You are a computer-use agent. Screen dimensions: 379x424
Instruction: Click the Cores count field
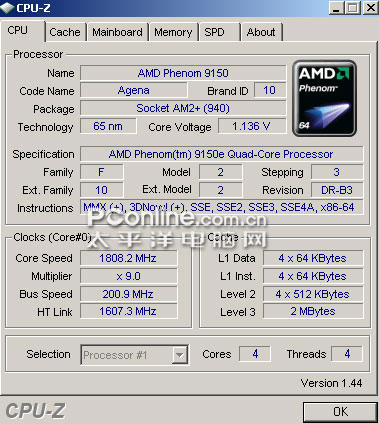pyautogui.click(x=255, y=354)
